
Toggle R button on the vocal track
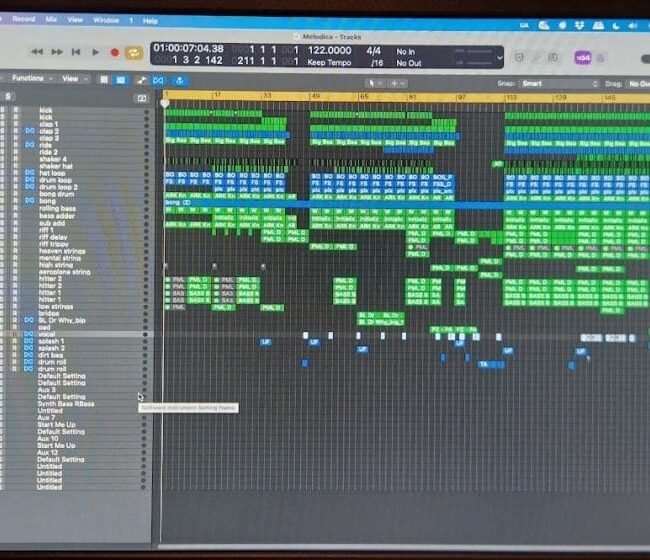coord(16,334)
